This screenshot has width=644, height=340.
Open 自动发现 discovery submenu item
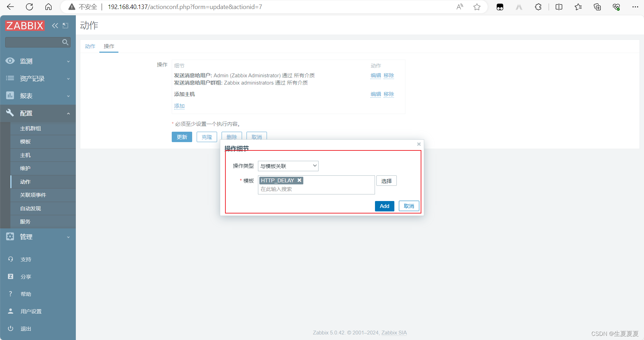coord(43,208)
